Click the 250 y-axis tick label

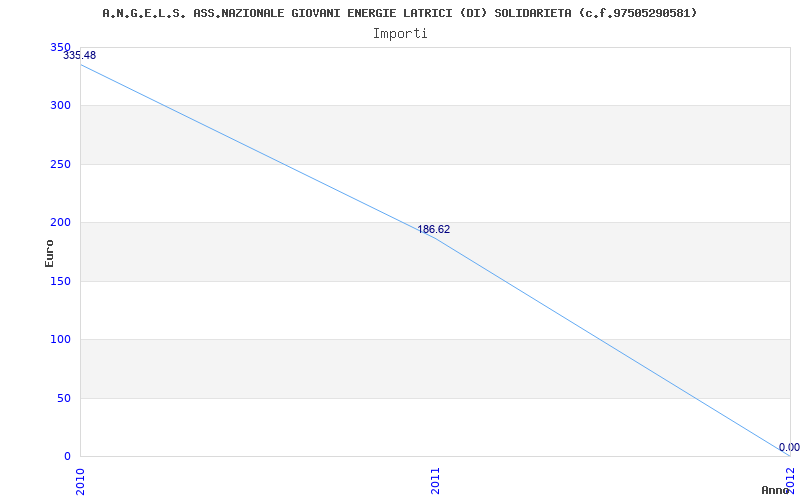click(x=60, y=164)
